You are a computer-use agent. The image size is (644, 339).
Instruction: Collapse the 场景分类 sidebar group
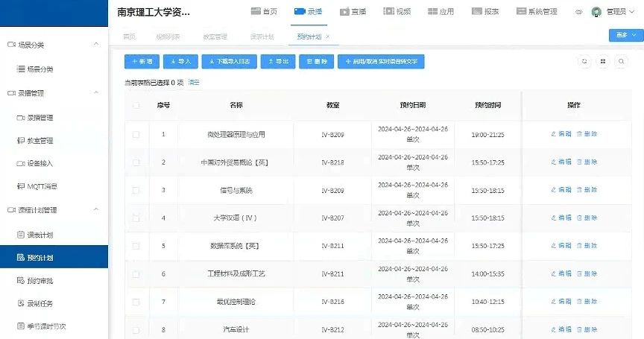(95, 45)
